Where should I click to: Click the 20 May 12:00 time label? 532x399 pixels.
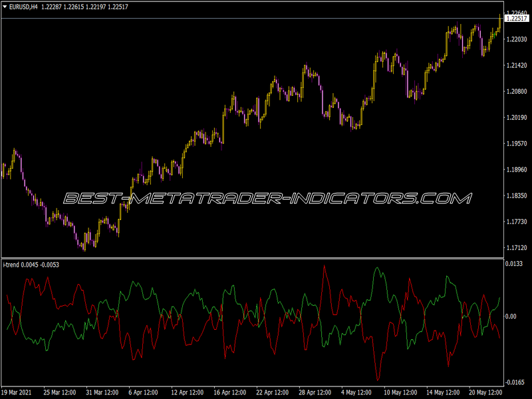tap(485, 392)
